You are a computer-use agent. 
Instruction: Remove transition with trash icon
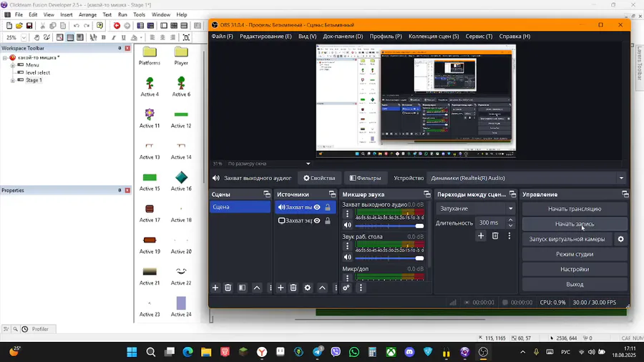click(x=495, y=235)
